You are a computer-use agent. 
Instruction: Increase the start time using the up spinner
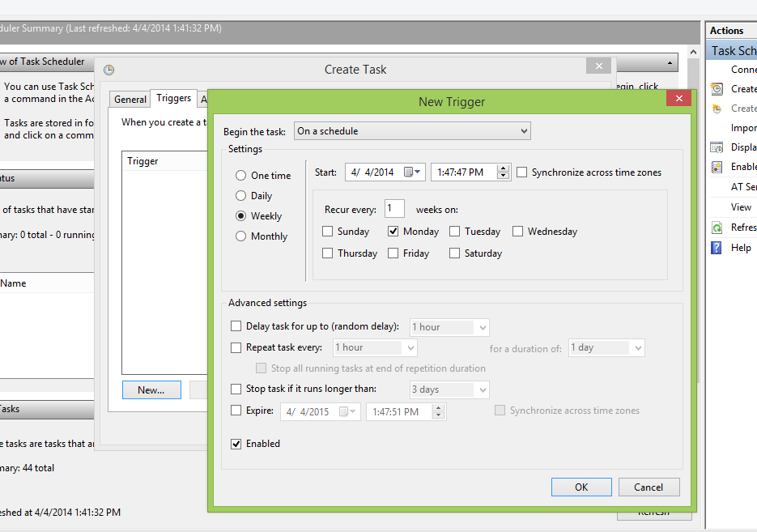504,168
